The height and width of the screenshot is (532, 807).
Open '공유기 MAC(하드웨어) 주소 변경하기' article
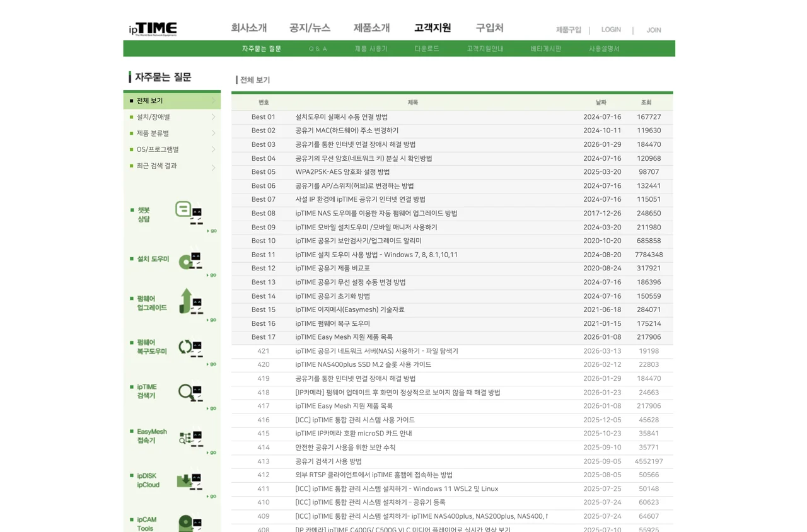pos(347,130)
